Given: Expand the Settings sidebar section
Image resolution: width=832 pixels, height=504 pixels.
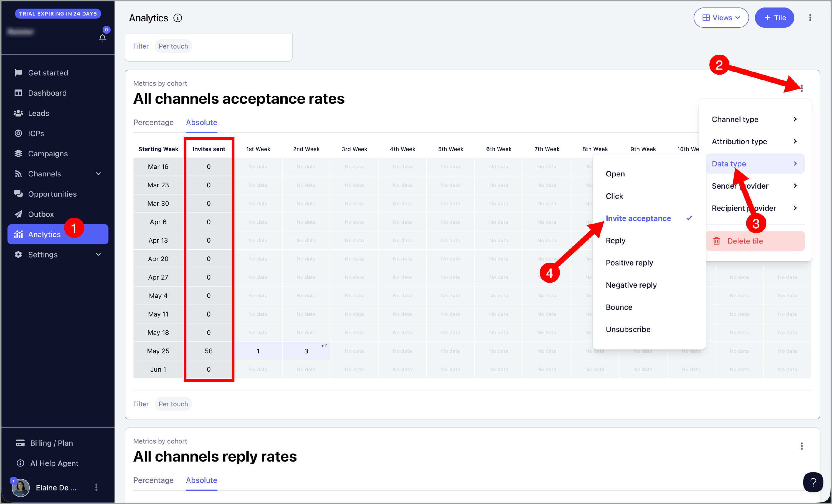Looking at the screenshot, I should (98, 254).
